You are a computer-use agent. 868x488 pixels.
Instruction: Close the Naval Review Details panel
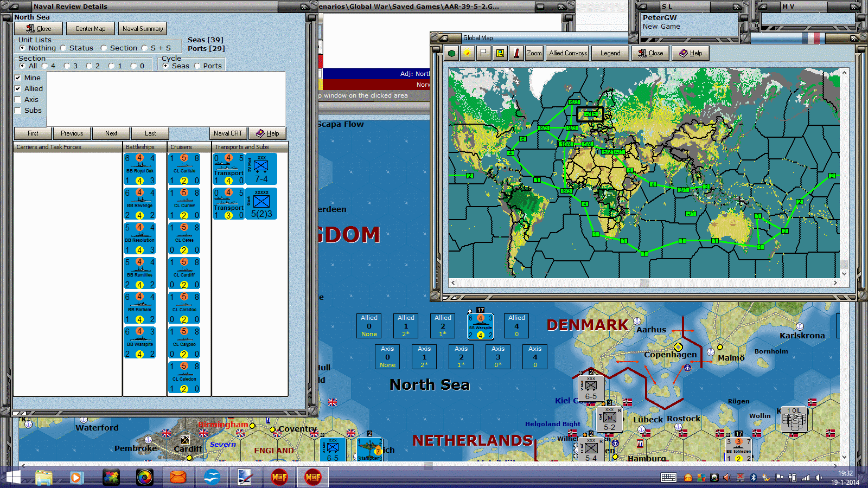tap(39, 29)
